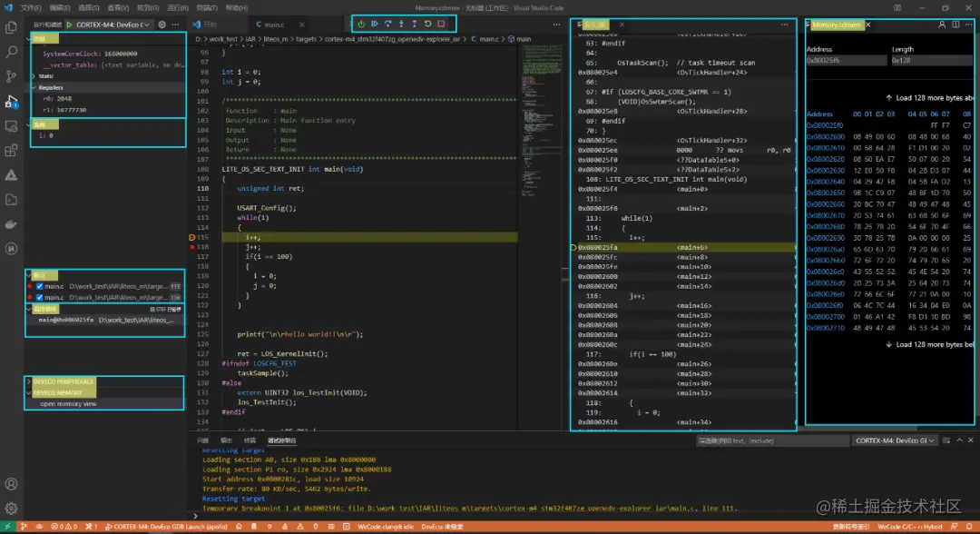
Task: Open the Extensions view in activity bar
Action: click(11, 150)
